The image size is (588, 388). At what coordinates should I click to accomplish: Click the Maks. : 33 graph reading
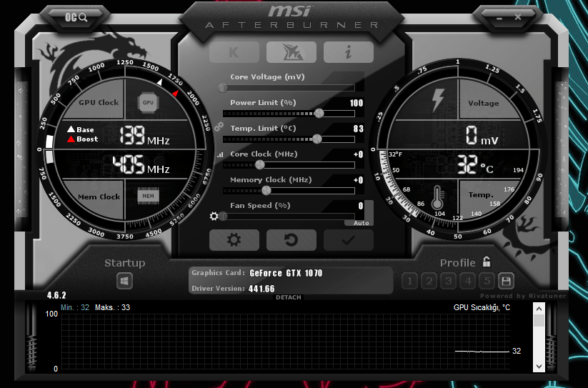click(112, 307)
